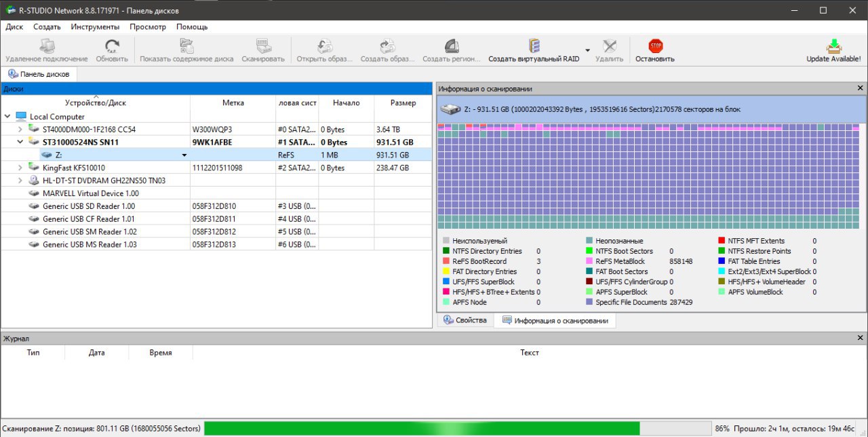This screenshot has width=868, height=437.
Task: Sort by the Размер column header
Action: point(403,103)
